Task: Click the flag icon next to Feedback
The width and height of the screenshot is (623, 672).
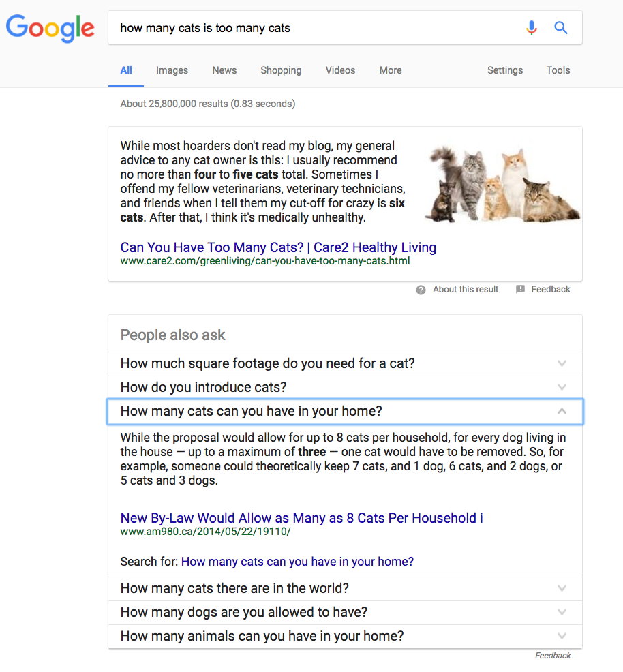Action: pyautogui.click(x=521, y=290)
